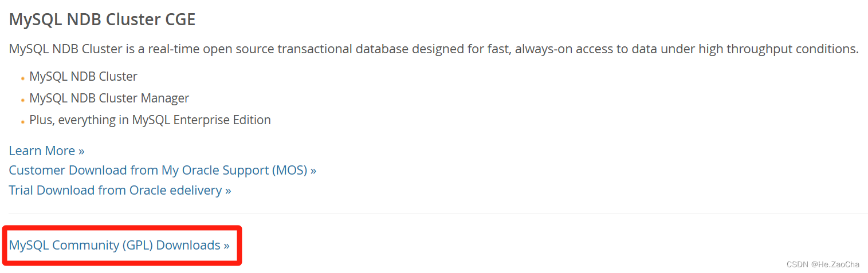Click the » chevron after Oracle edelivery
This screenshot has width=868, height=273.
pos(228,191)
